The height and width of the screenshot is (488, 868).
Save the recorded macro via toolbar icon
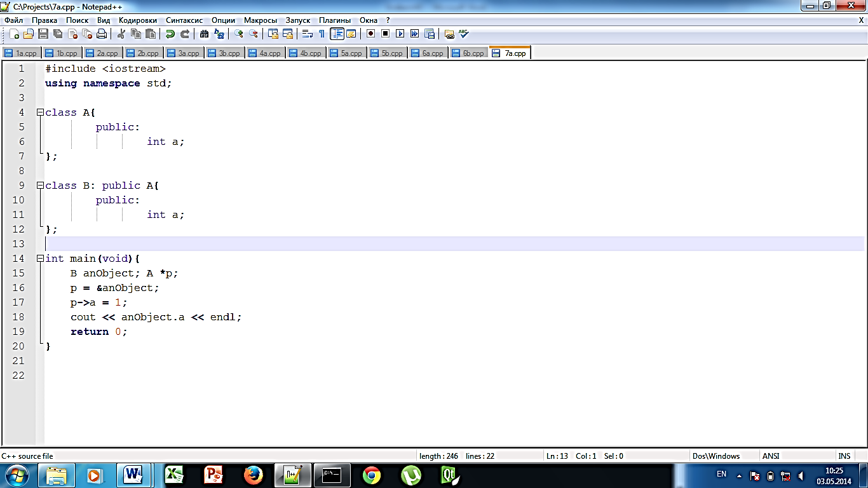pos(430,34)
